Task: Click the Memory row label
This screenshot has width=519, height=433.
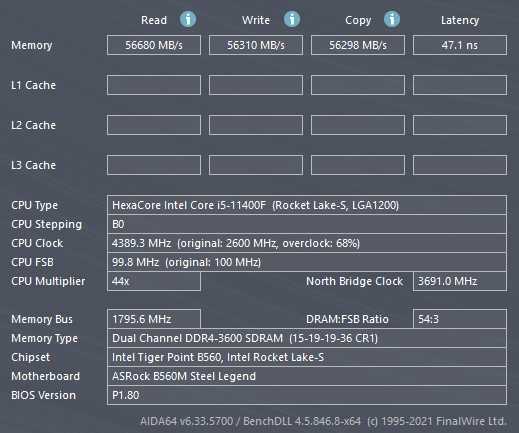Action: tap(32, 45)
